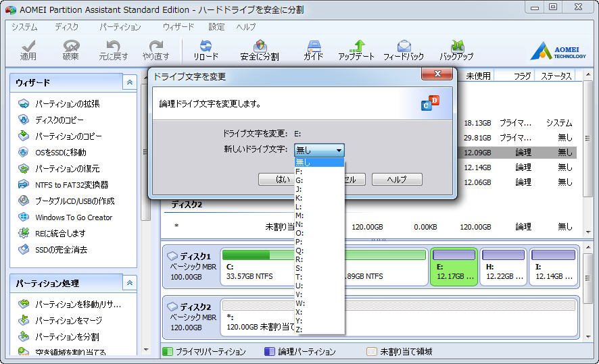Image resolution: width=599 pixels, height=364 pixels.
Task: Close the Change Drive Letter dialog
Action: click(437, 74)
